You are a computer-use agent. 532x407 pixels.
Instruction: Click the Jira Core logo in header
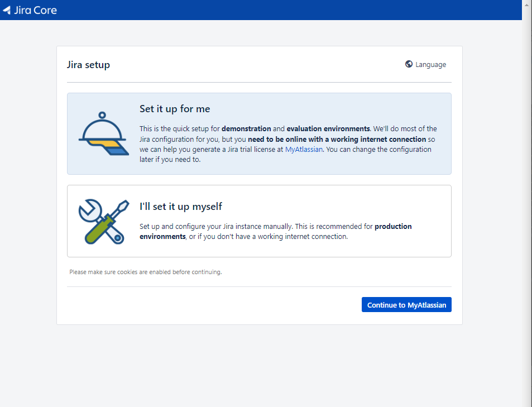pyautogui.click(x=30, y=10)
